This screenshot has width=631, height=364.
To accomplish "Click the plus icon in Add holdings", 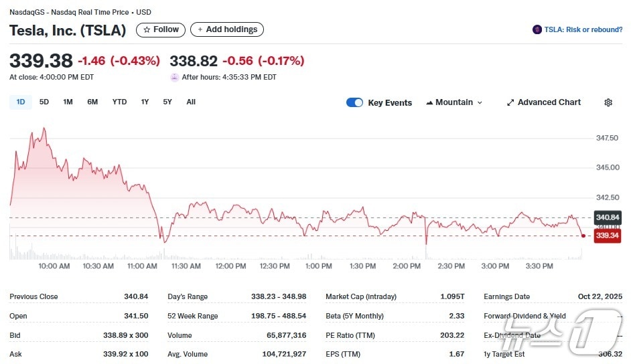I will pos(200,29).
